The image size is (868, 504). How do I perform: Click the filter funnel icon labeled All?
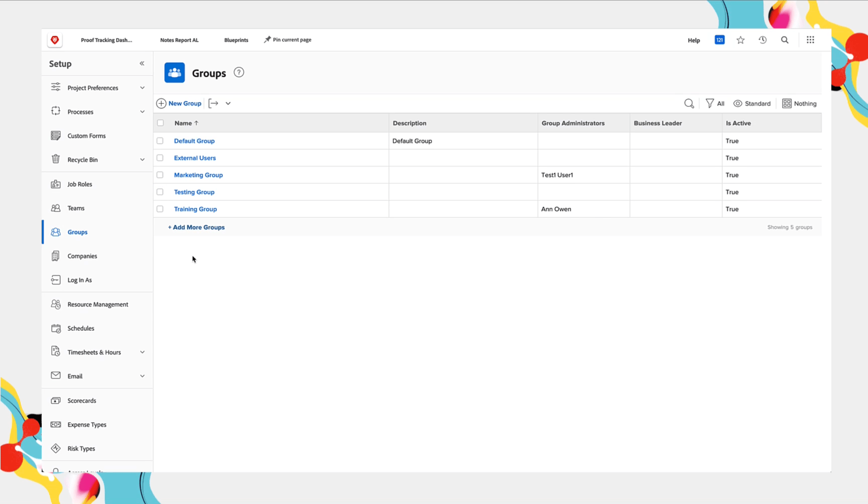[709, 103]
